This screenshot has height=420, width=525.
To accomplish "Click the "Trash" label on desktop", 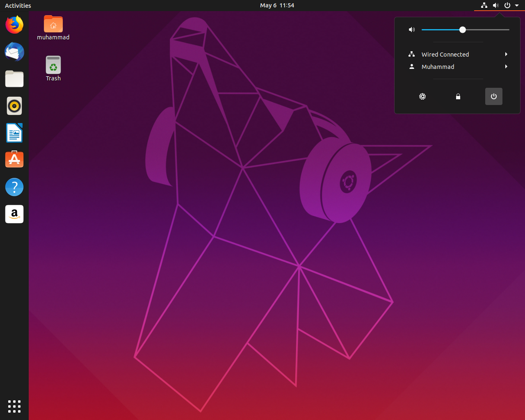I will click(53, 78).
